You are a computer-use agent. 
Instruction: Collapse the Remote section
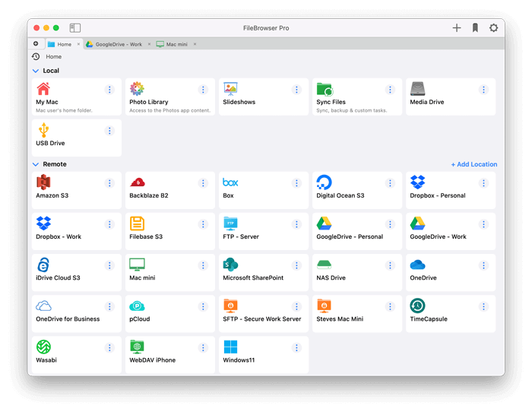[35, 164]
